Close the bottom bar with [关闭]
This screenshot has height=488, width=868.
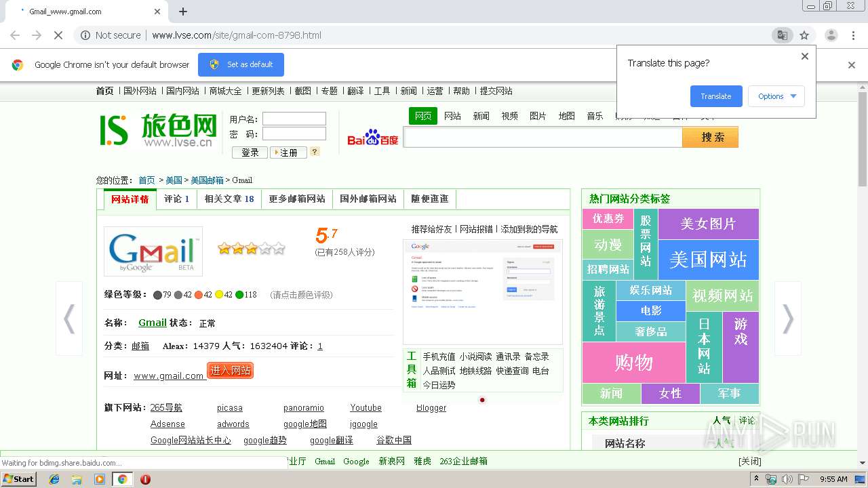(x=749, y=461)
